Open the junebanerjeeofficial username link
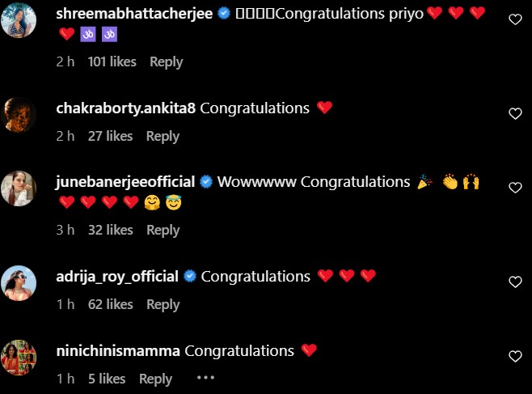532x394 pixels. tap(125, 182)
